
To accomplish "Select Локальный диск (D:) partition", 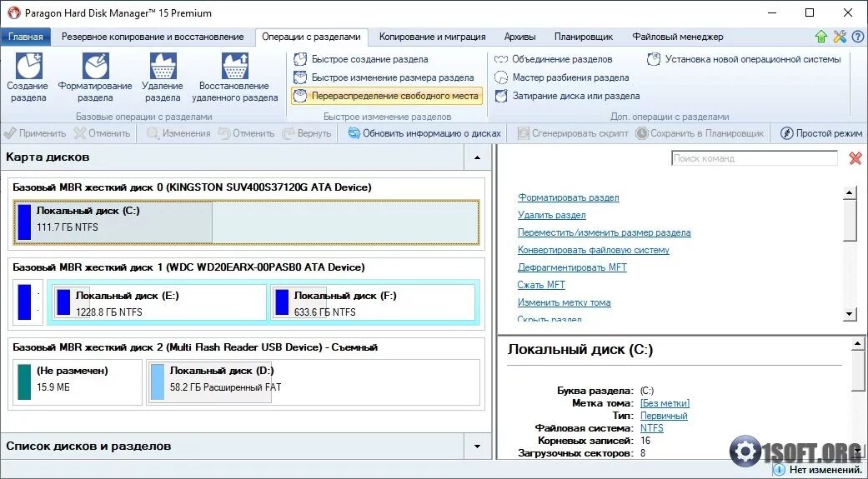I will 313,382.
